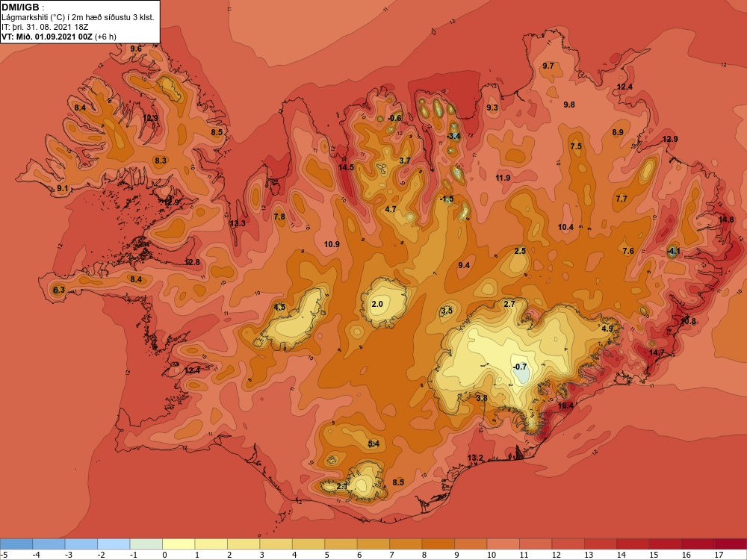Pick the light blue swatch between -2 and -1
This screenshot has width=747, height=560.
coord(114,544)
